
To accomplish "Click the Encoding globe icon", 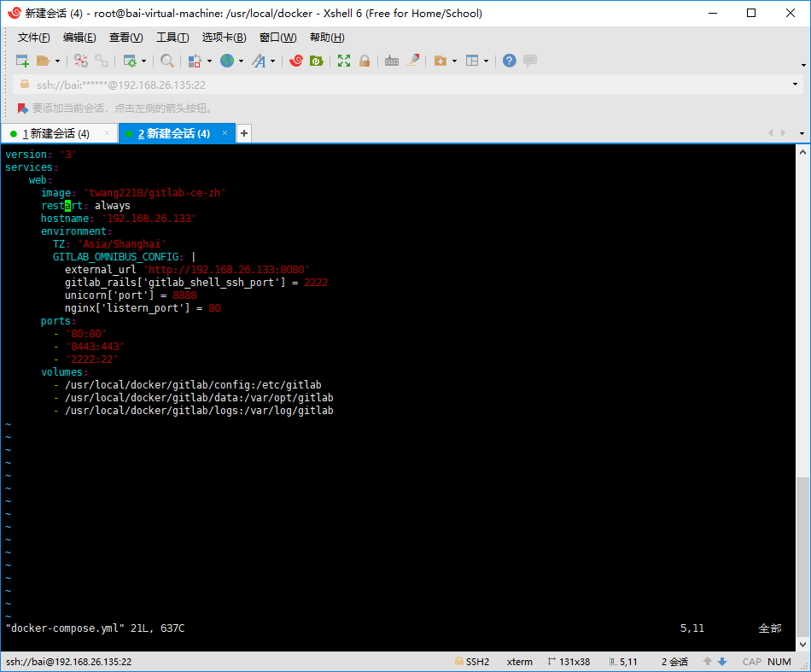I will click(227, 61).
